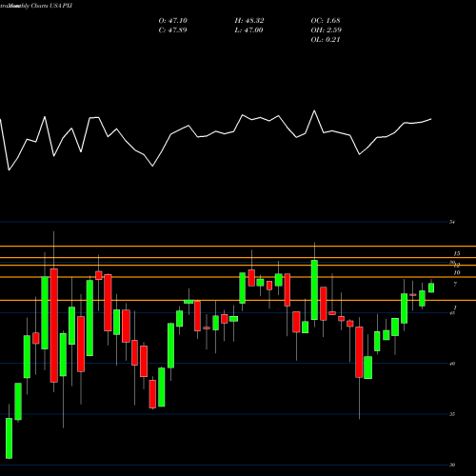Click the level label 15 near the orange lines

457,253
